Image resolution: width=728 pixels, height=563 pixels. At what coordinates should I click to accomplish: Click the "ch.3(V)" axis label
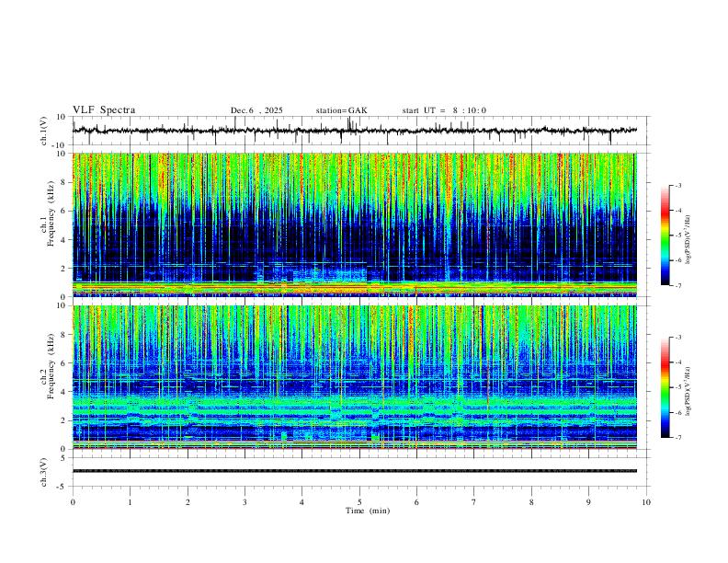44,472
